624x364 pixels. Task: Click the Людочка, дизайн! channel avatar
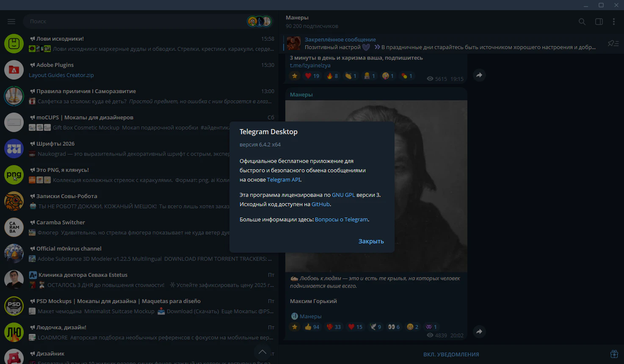click(14, 332)
